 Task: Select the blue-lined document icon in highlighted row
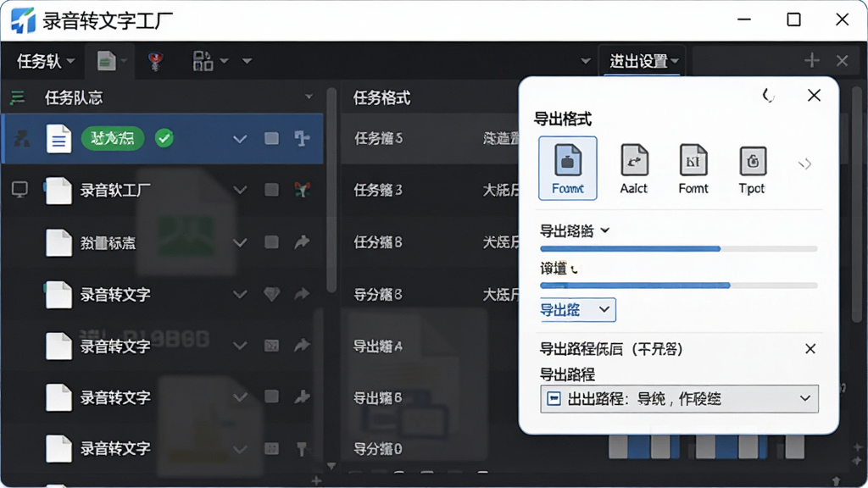click(58, 138)
